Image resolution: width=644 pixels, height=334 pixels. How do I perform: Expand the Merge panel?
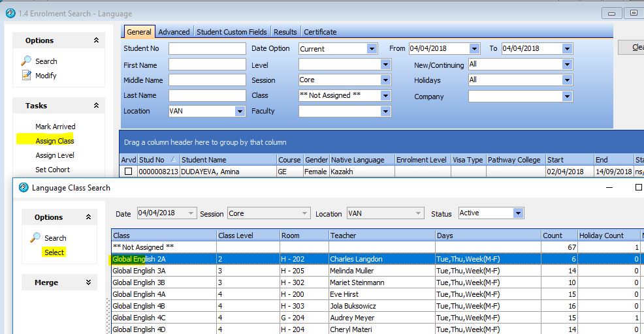[x=88, y=282]
